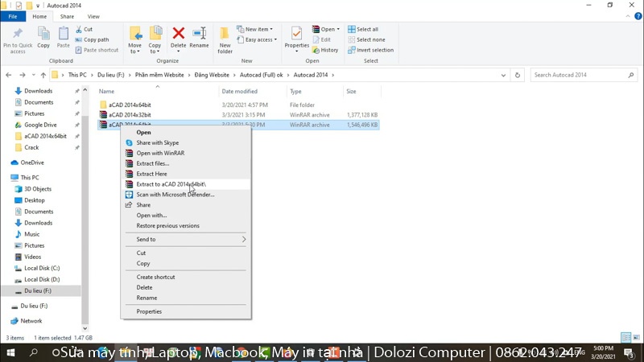
Task: Open recent locations dropdown arrow
Action: (x=33, y=75)
